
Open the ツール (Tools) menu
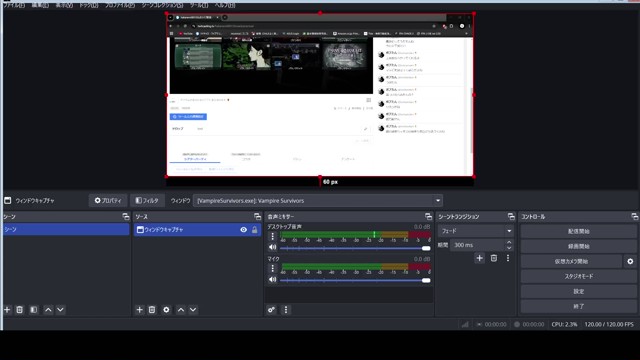[199, 5]
